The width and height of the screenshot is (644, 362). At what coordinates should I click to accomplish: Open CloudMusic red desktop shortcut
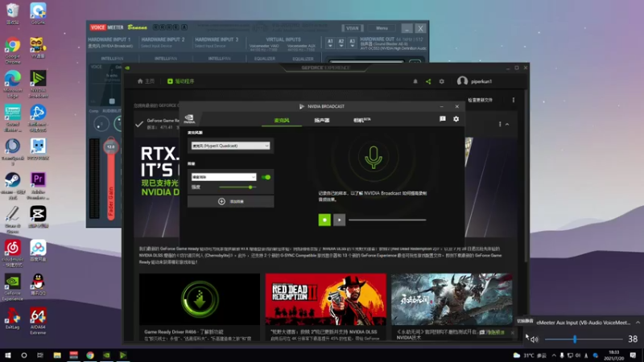(x=13, y=253)
